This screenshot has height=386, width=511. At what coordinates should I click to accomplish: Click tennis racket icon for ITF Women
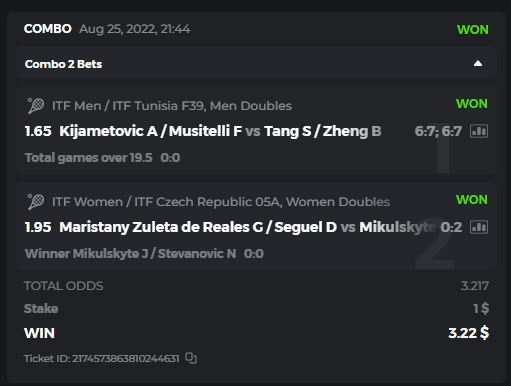pyautogui.click(x=36, y=202)
